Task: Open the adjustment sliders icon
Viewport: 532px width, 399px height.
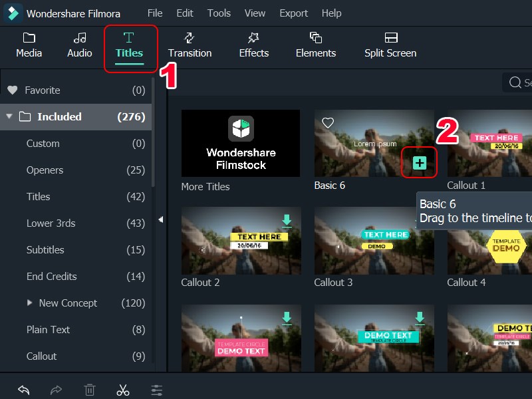Action: click(156, 390)
